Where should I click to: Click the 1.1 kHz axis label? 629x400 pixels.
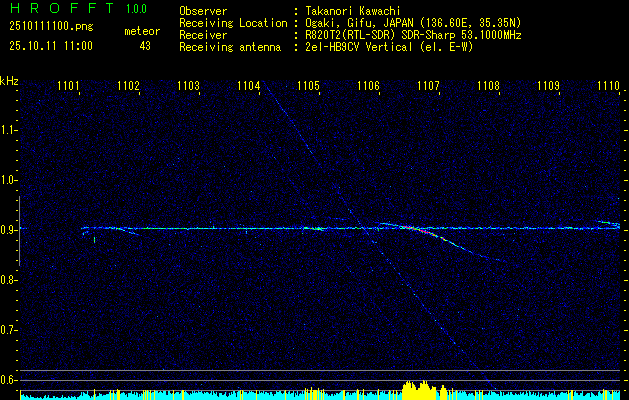[x=9, y=130]
